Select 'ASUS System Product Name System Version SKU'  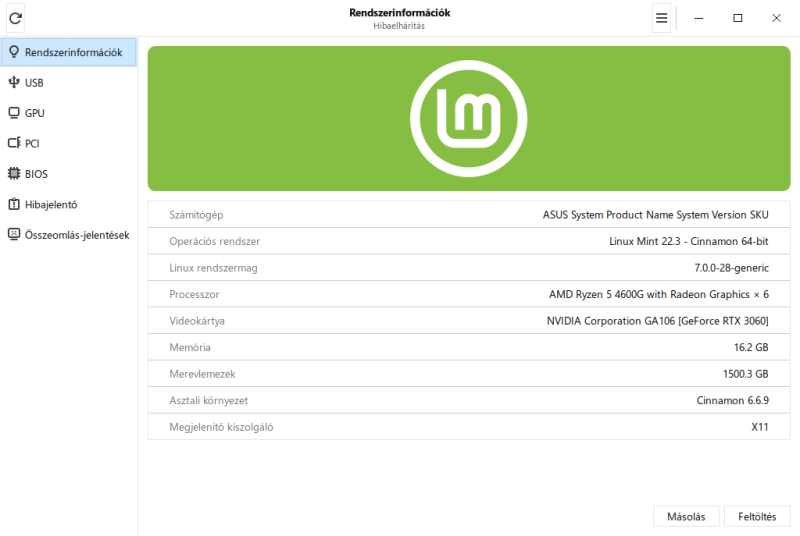pyautogui.click(x=655, y=215)
